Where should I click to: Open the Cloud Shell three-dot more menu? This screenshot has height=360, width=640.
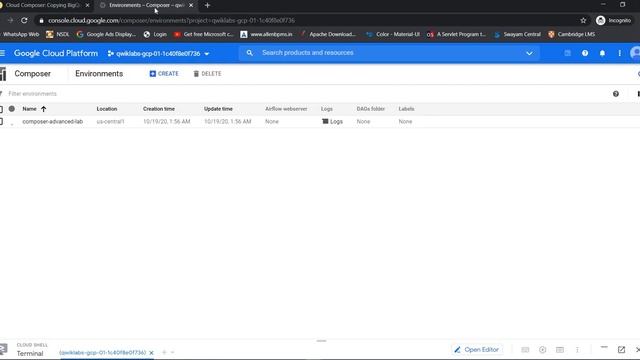click(577, 350)
